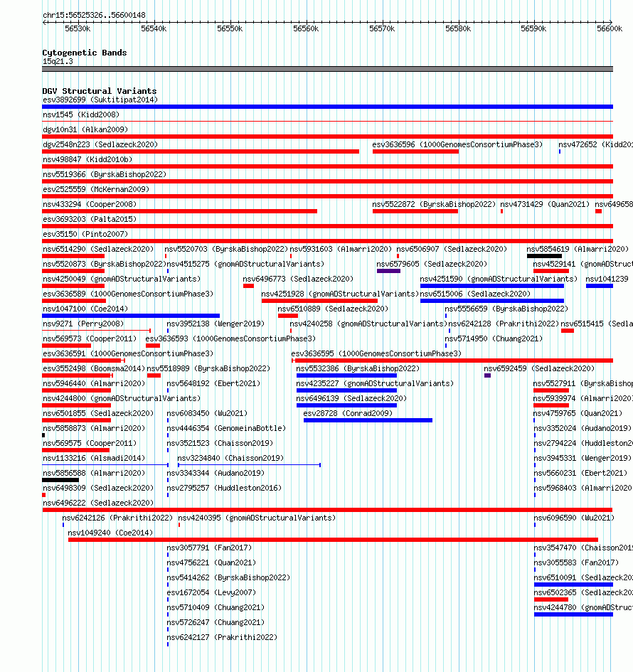Open nsv6515006 (Sedlazeck2020)

475,294
